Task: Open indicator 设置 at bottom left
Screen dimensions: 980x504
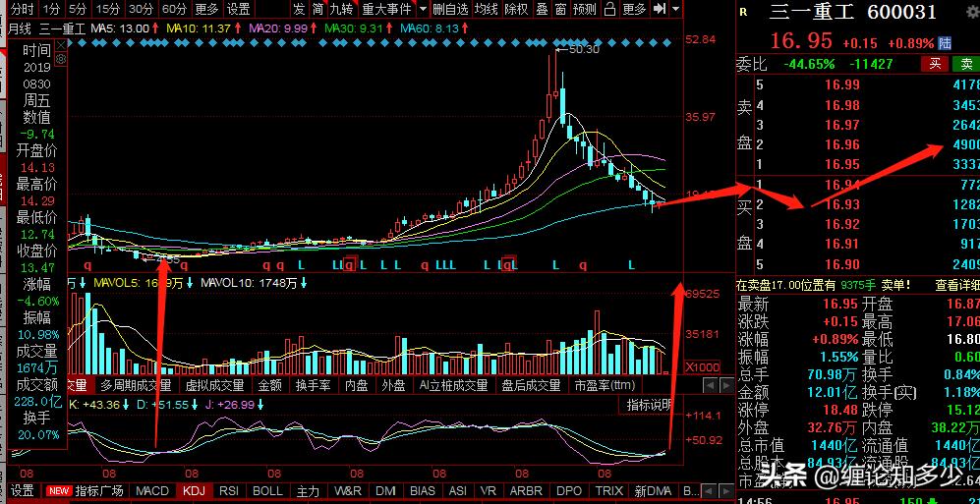Action: point(23,491)
